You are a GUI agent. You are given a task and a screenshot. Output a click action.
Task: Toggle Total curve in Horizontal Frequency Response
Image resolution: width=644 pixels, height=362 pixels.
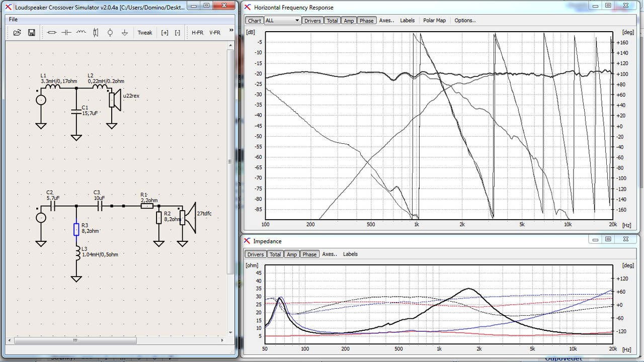click(x=332, y=21)
